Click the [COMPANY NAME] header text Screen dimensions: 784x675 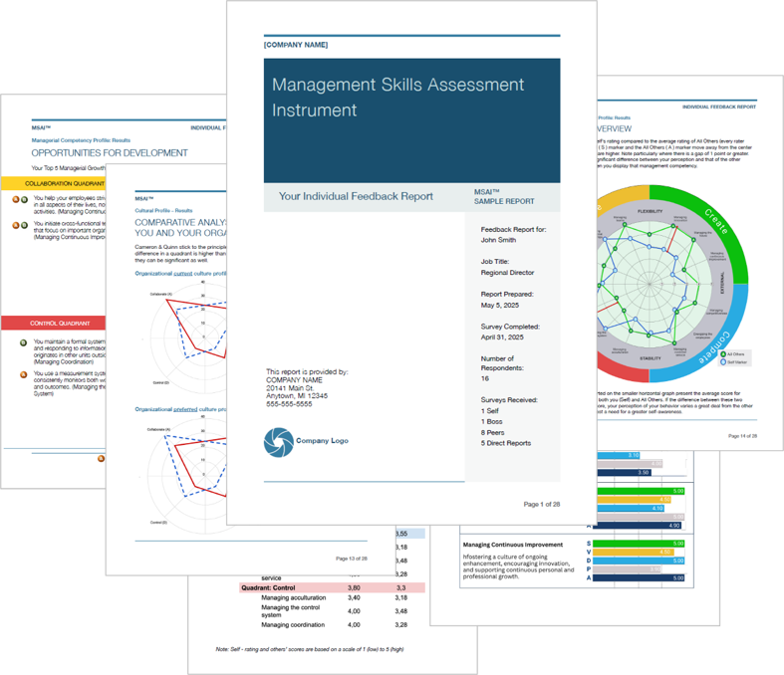pyautogui.click(x=296, y=45)
